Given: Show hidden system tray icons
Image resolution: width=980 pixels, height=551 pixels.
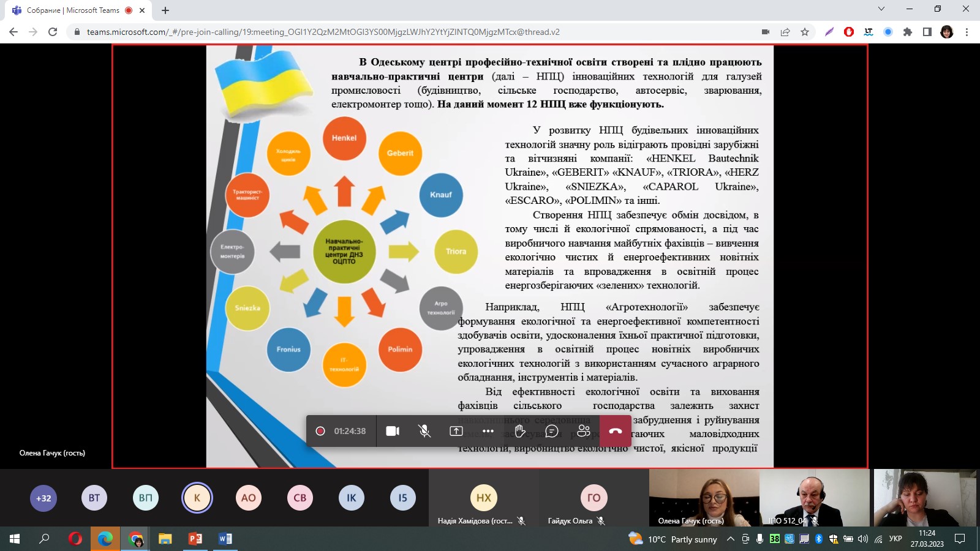Looking at the screenshot, I should (x=731, y=539).
